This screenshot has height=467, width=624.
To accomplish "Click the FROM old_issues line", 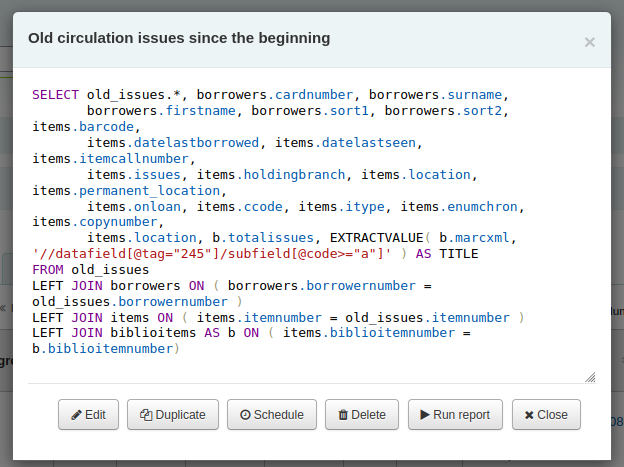I will click(x=91, y=270).
